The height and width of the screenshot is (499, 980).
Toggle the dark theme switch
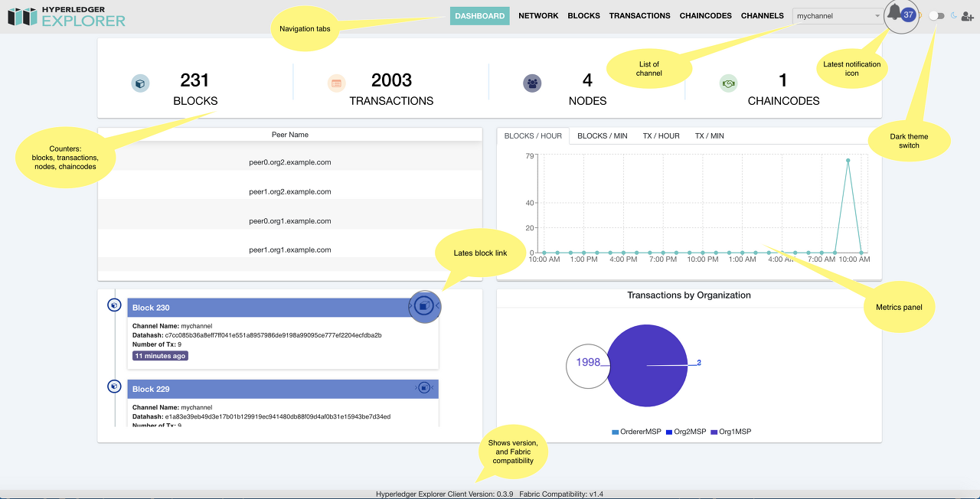coord(936,15)
